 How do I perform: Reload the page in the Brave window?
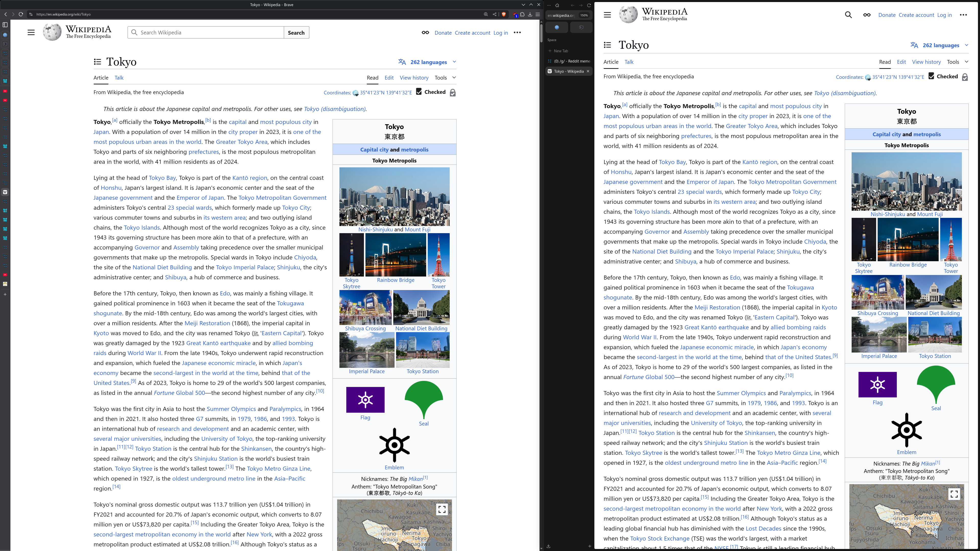[21, 14]
